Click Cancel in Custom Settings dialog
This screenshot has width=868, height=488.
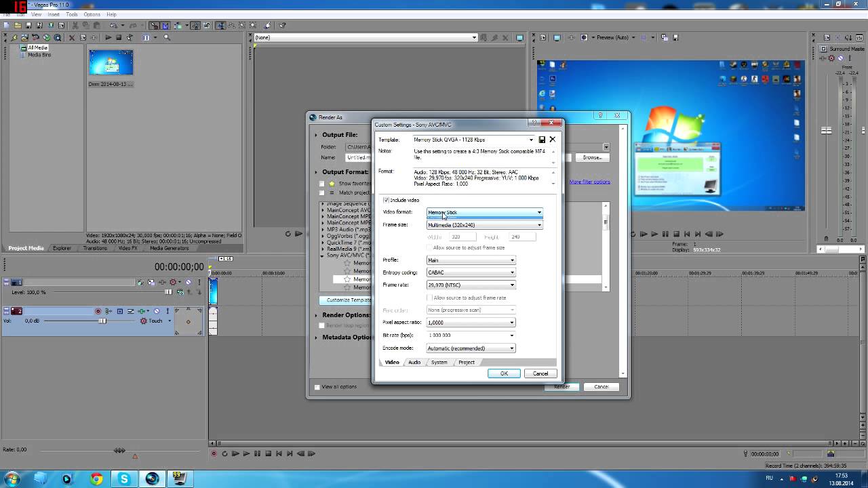tap(540, 373)
